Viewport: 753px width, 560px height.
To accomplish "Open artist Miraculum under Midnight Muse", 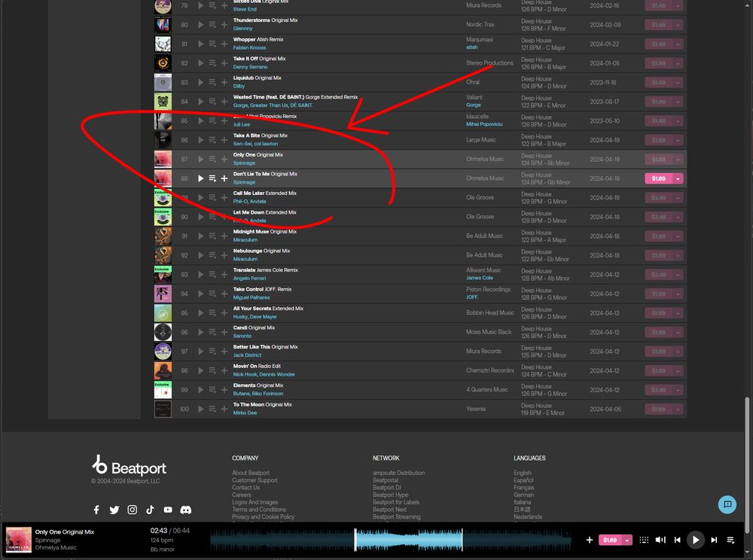I will click(245, 240).
